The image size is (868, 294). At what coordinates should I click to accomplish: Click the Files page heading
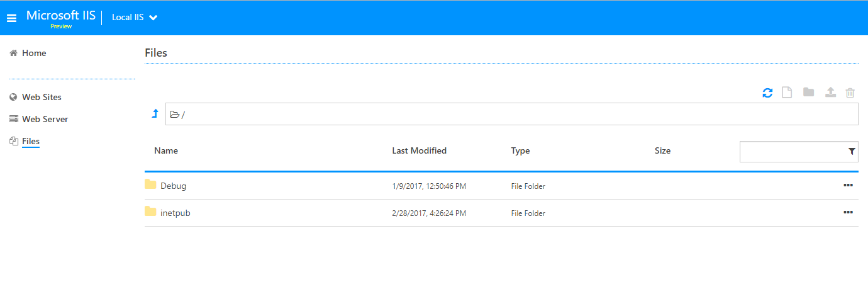156,53
